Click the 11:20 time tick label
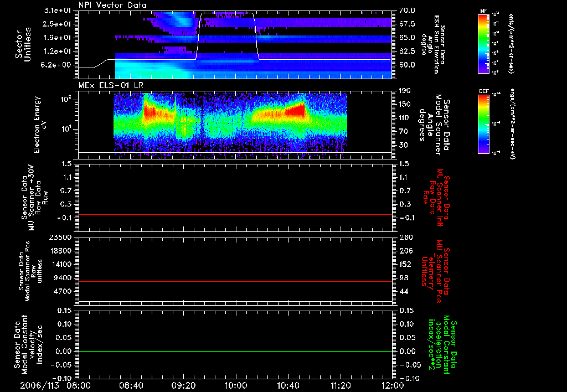This screenshot has height=392, width=567. (x=340, y=385)
